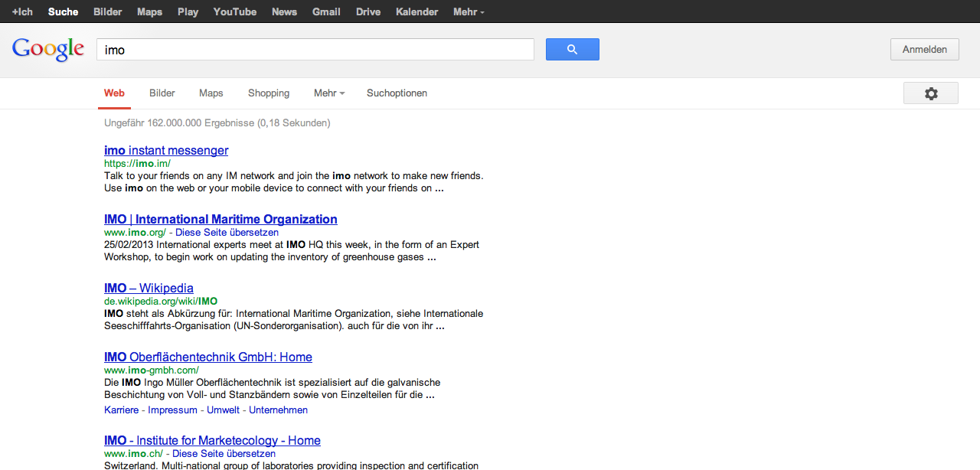Open the settings gear menu
980x470 pixels.
tap(930, 93)
